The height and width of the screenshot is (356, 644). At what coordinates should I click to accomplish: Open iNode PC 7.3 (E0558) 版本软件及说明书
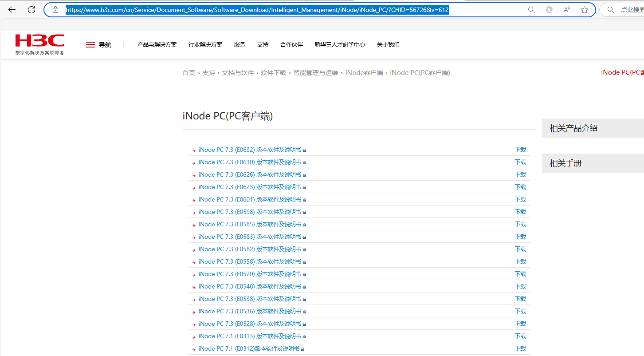point(250,262)
